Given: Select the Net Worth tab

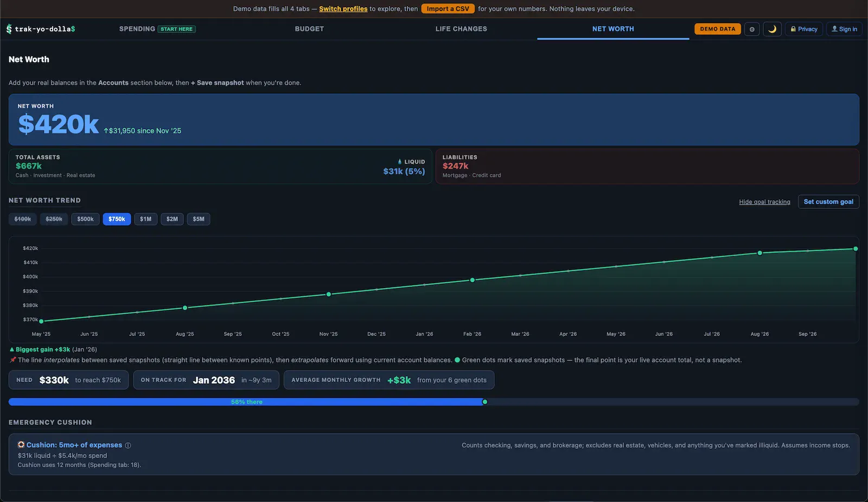Looking at the screenshot, I should 613,29.
